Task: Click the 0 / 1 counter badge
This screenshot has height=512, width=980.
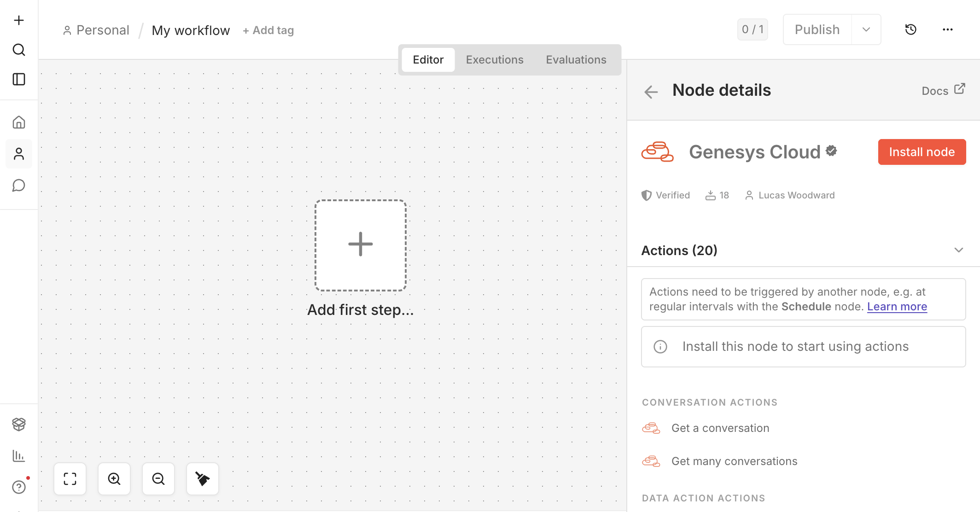Action: coord(752,29)
